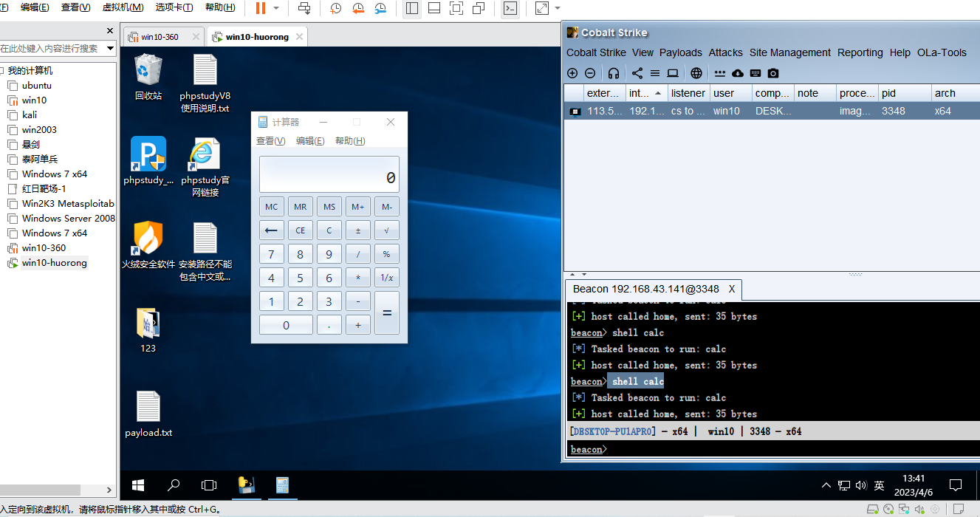The image size is (980, 517).
Task: Open screenshots via the camera icon
Action: tap(773, 73)
